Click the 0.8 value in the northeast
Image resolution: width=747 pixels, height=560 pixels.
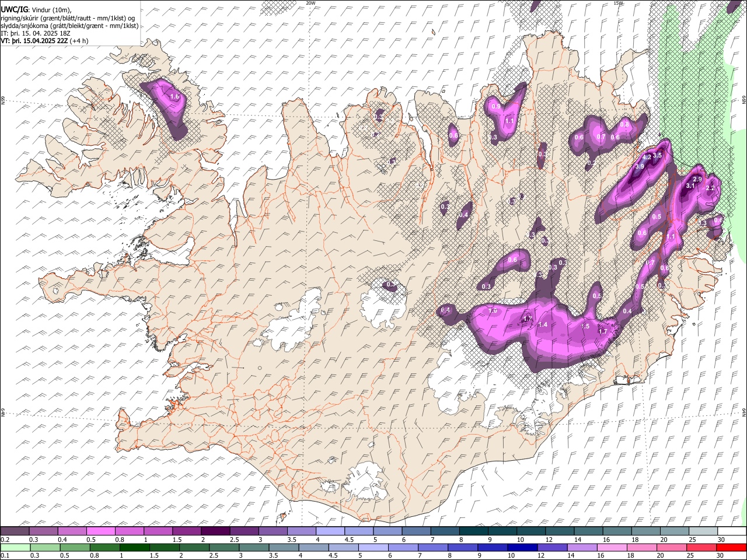click(624, 124)
